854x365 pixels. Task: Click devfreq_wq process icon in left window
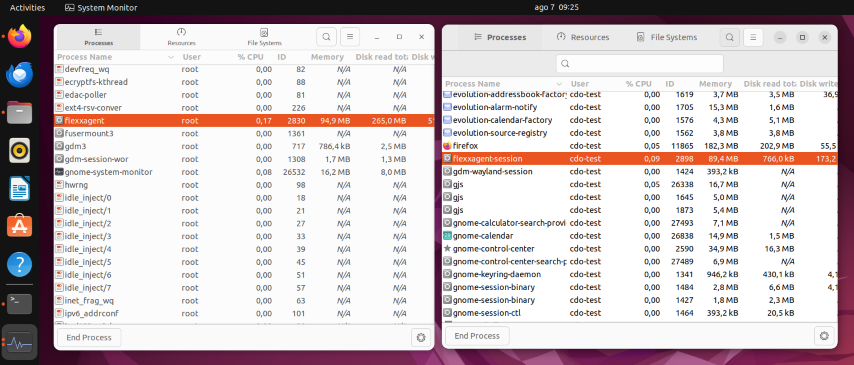point(59,69)
